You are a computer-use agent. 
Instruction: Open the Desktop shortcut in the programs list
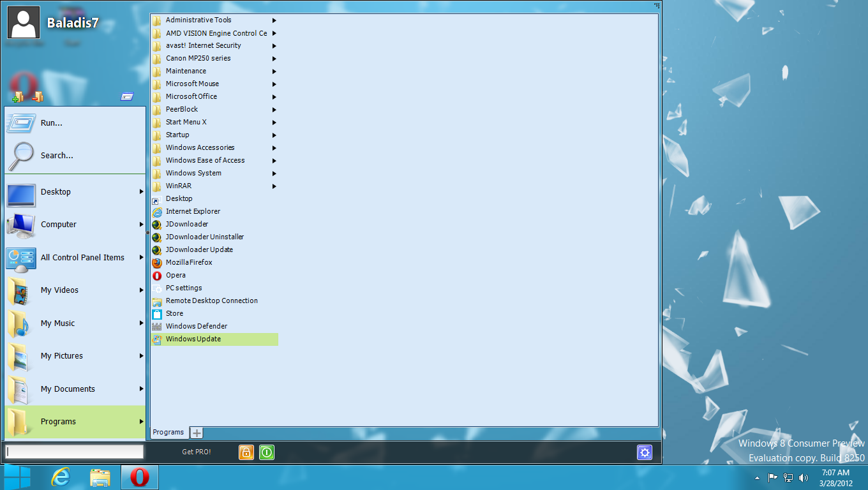pyautogui.click(x=214, y=198)
